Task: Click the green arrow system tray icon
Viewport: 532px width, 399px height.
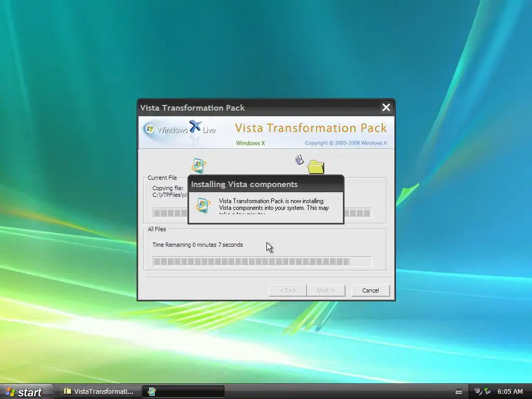Action: 487,392
